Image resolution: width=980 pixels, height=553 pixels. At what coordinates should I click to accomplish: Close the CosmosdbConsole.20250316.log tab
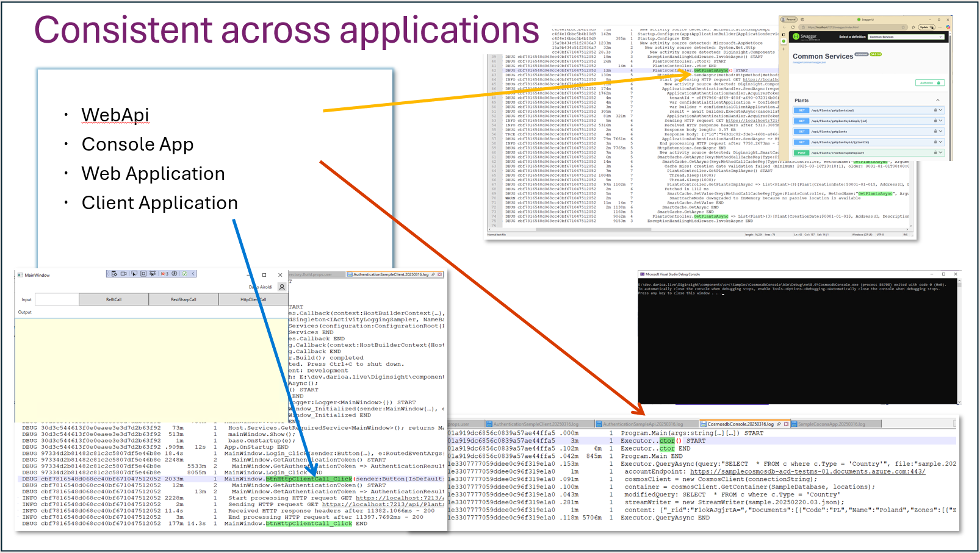pyautogui.click(x=786, y=424)
